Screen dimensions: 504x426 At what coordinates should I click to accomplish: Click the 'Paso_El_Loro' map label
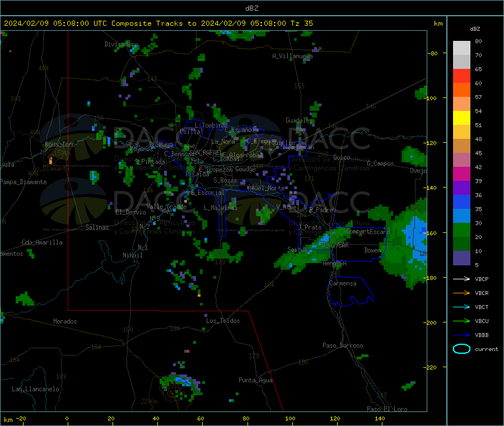click(387, 409)
